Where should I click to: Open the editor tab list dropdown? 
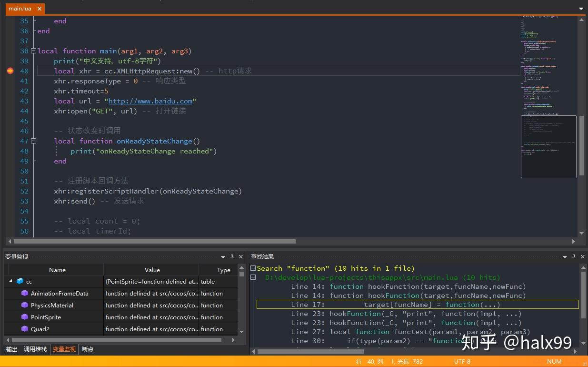[x=580, y=9]
